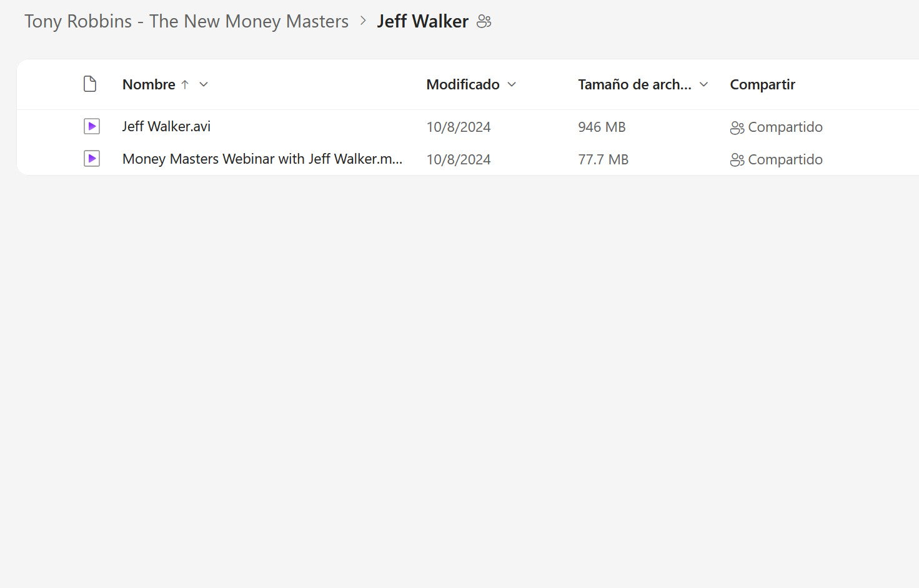Open the Modificado column dropdown chevron
919x588 pixels.
(x=512, y=84)
